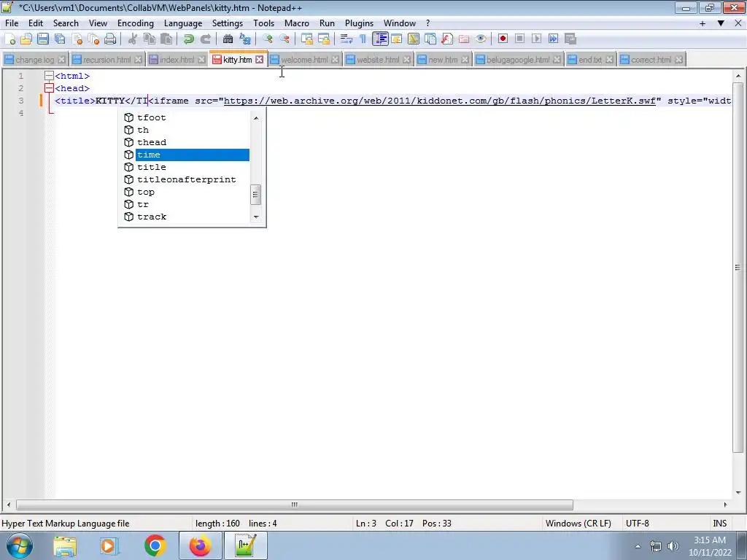Print the document with printer icon
Image resolution: width=747 pixels, height=560 pixels.
110,39
